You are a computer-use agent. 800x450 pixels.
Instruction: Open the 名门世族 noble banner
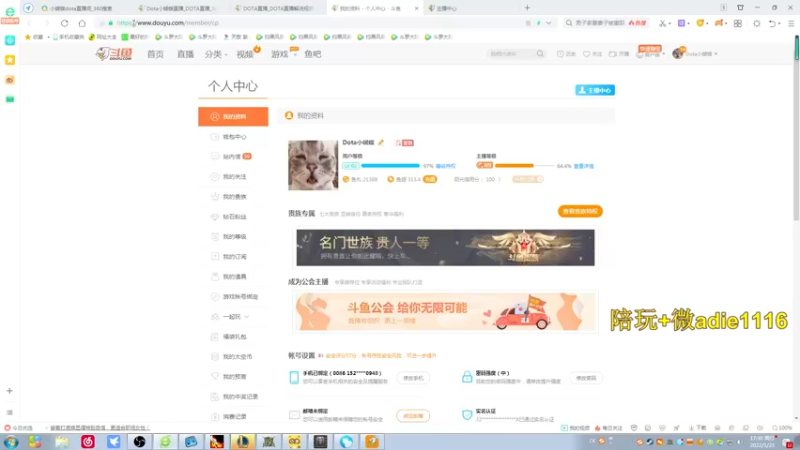click(445, 247)
